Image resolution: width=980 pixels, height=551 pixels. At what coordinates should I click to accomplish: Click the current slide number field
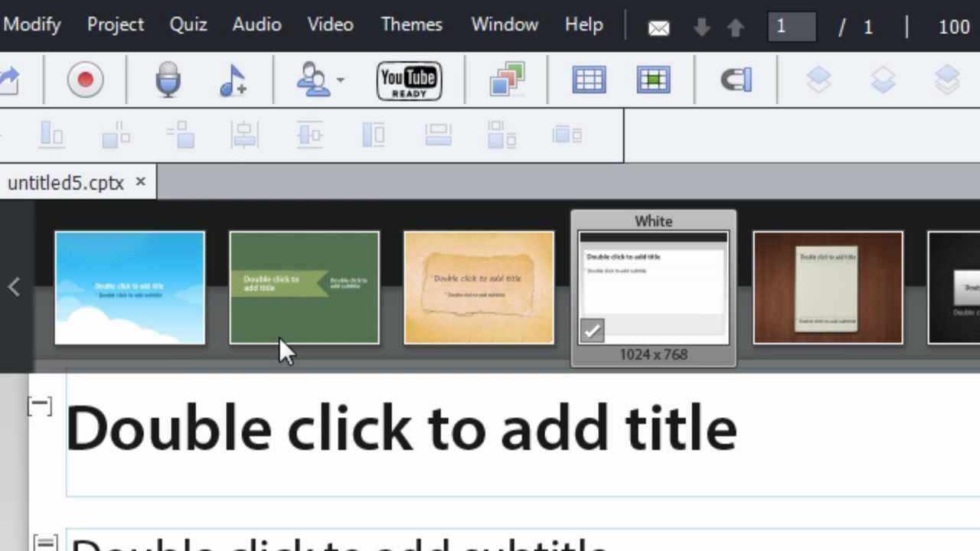click(x=792, y=27)
